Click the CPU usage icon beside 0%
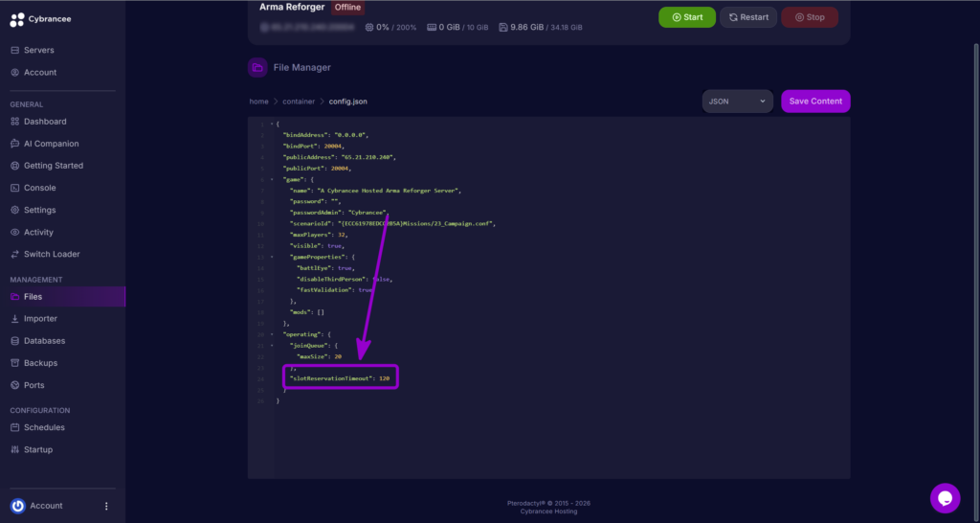The width and height of the screenshot is (980, 523). tap(369, 28)
